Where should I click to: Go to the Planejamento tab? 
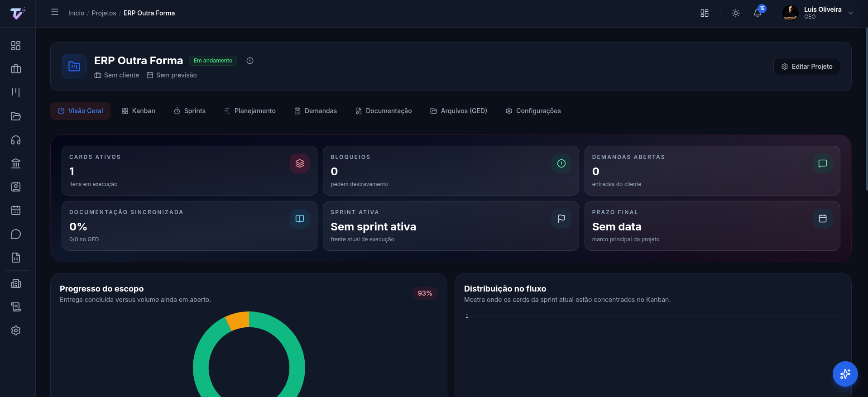[250, 111]
